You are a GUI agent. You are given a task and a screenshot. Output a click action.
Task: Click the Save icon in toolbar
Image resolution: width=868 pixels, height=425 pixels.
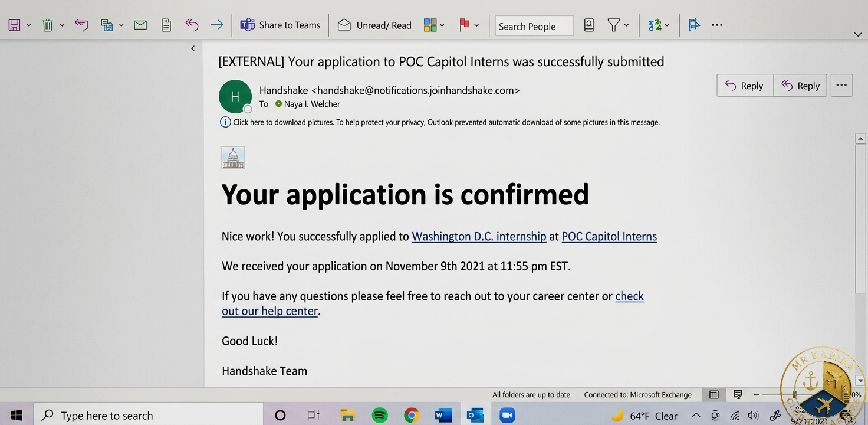click(14, 25)
